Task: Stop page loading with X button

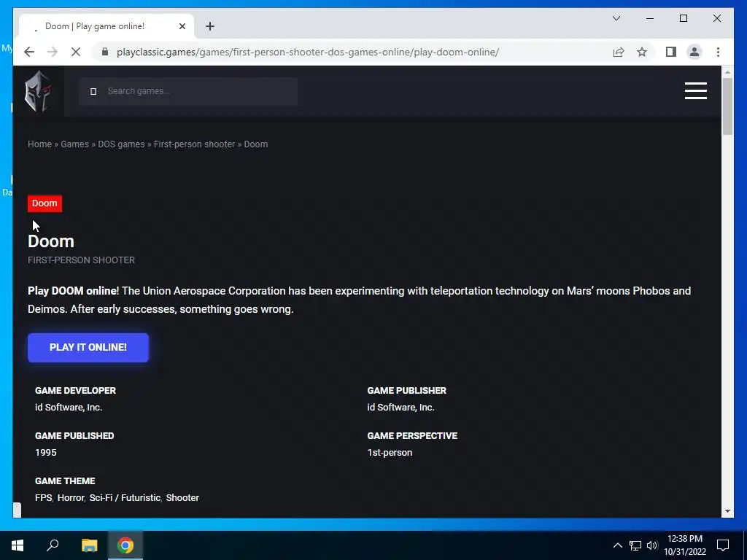Action: (76, 52)
